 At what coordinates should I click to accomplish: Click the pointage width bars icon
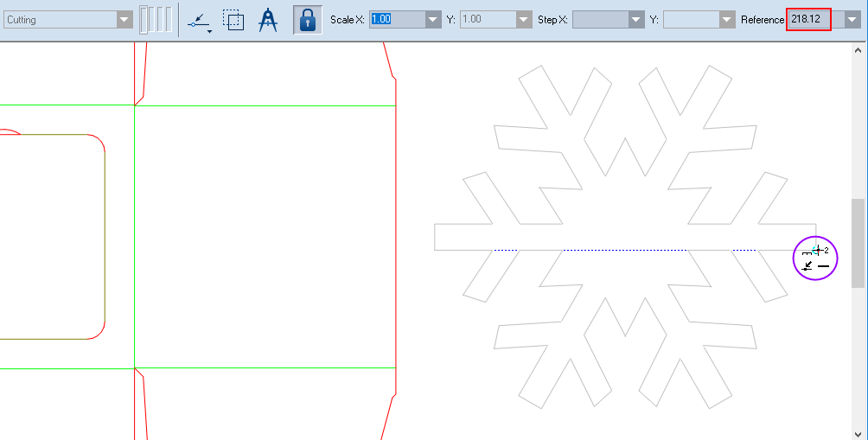pyautogui.click(x=156, y=19)
